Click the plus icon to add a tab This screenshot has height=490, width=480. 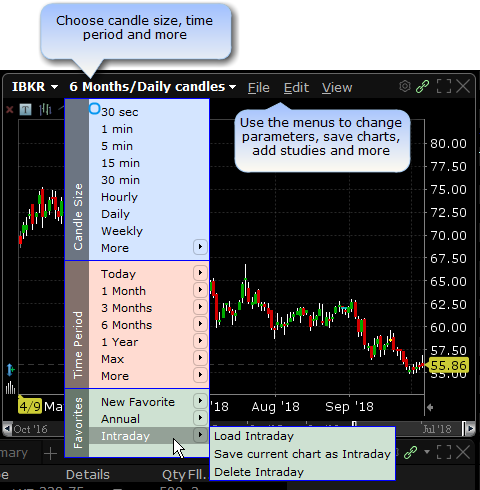50,454
